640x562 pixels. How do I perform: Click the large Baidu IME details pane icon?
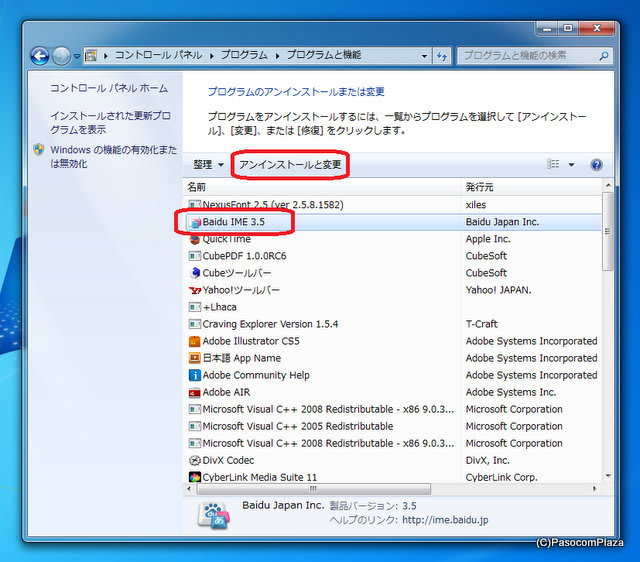coord(213,515)
